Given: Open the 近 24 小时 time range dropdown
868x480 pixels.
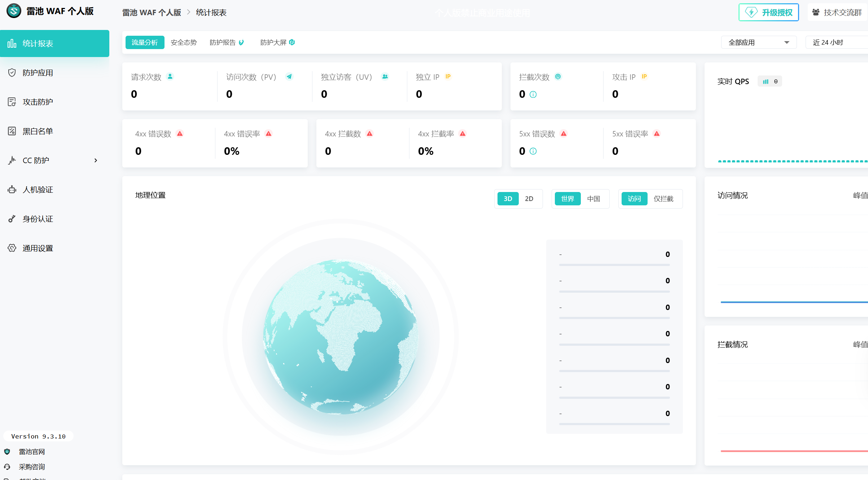Looking at the screenshot, I should [x=837, y=42].
